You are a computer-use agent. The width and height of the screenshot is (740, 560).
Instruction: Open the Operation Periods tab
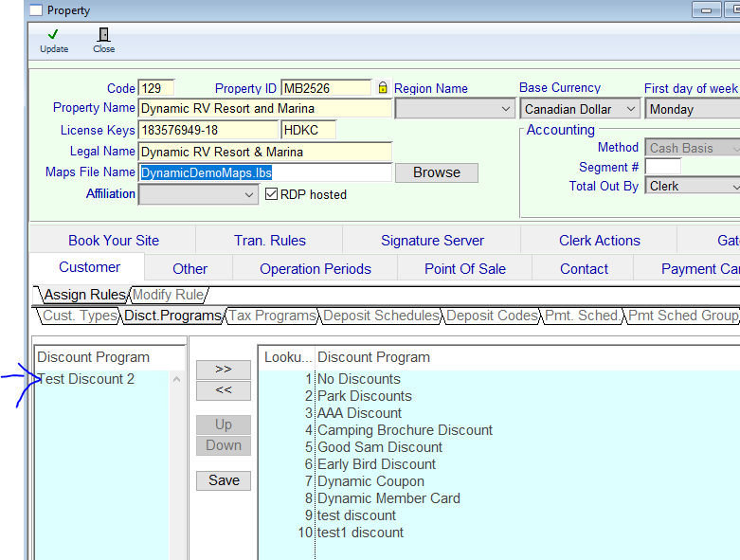(x=316, y=268)
